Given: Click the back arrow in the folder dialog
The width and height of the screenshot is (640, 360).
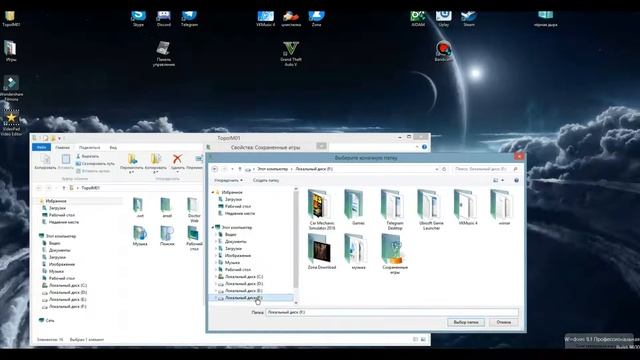Looking at the screenshot, I should (215, 169).
